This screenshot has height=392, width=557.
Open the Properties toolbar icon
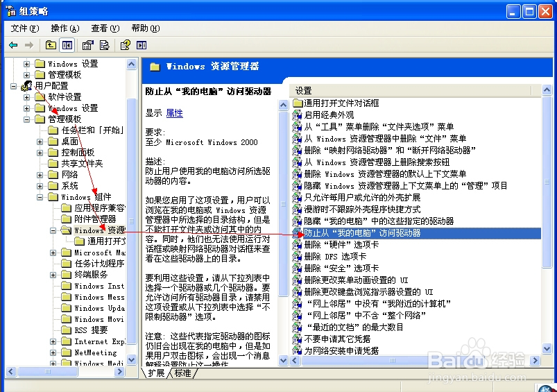click(x=87, y=45)
